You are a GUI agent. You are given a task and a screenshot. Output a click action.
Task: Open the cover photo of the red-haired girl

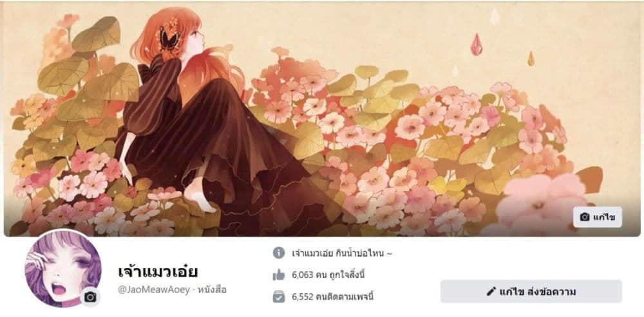tap(322, 119)
